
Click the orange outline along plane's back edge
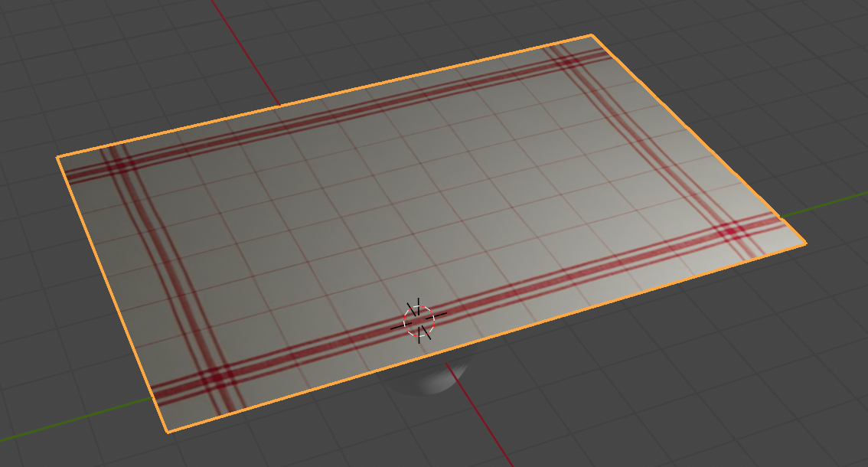(x=321, y=96)
